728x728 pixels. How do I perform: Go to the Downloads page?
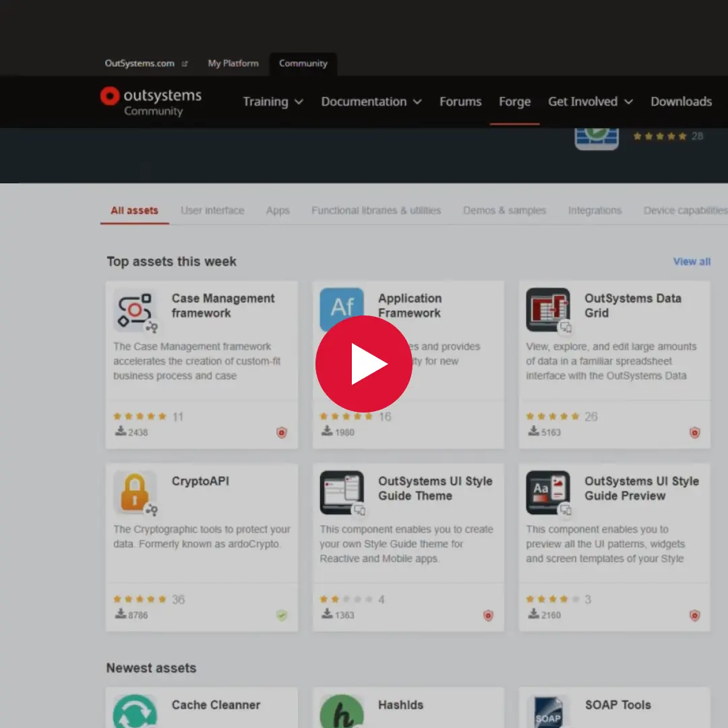click(681, 102)
